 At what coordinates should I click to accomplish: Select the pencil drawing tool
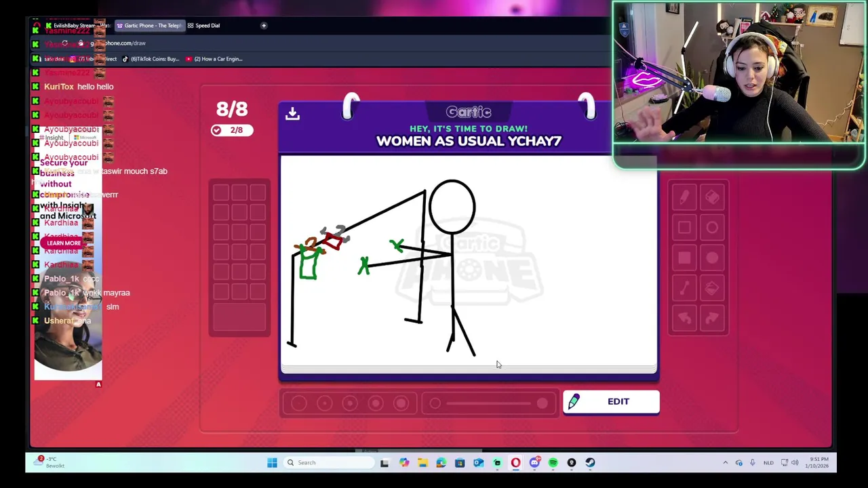684,197
